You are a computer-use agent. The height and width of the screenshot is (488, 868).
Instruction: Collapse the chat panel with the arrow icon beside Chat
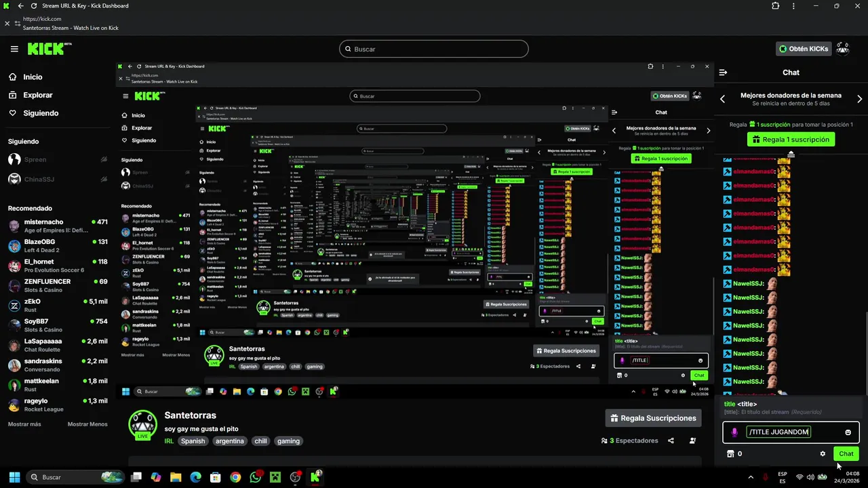click(723, 73)
